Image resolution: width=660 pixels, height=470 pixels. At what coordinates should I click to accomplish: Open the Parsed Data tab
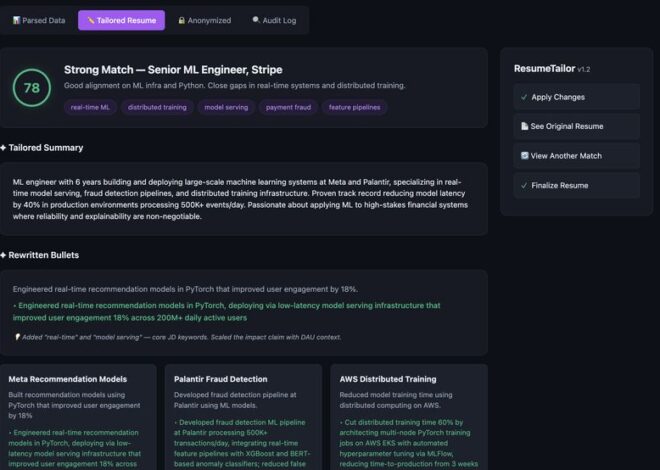[39, 20]
